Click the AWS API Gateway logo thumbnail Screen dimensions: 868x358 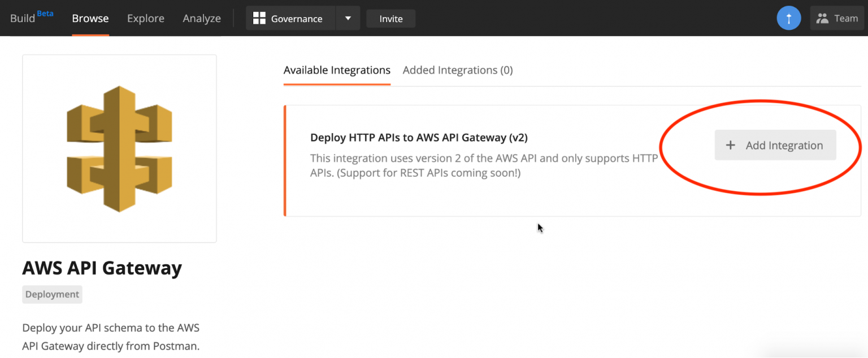[x=119, y=149]
